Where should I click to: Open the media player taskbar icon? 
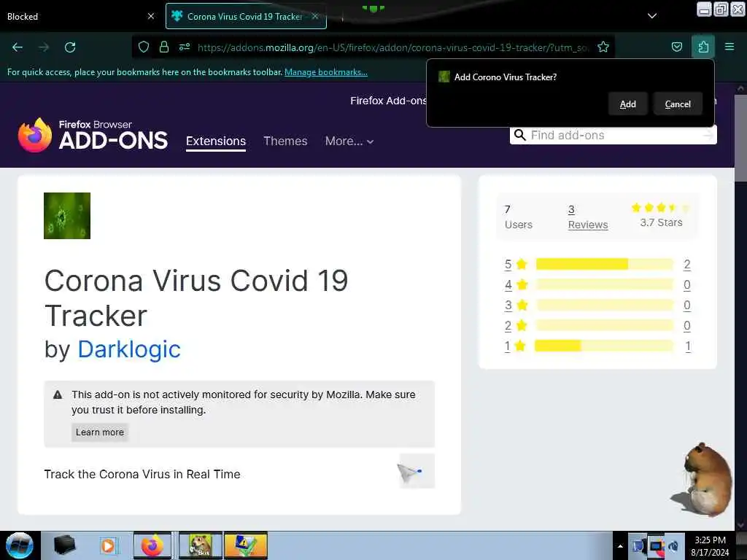point(108,545)
